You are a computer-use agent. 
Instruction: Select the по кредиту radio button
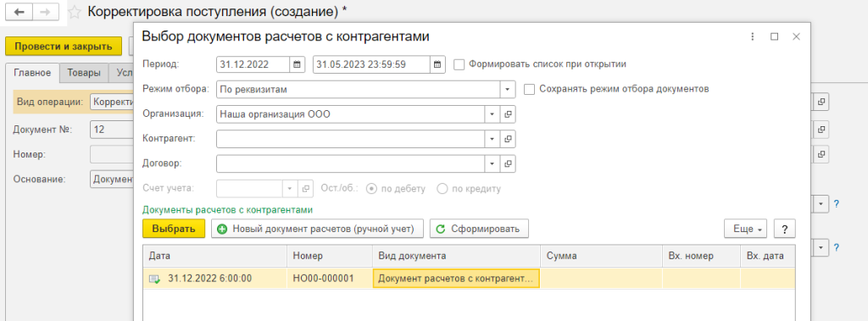pos(442,189)
